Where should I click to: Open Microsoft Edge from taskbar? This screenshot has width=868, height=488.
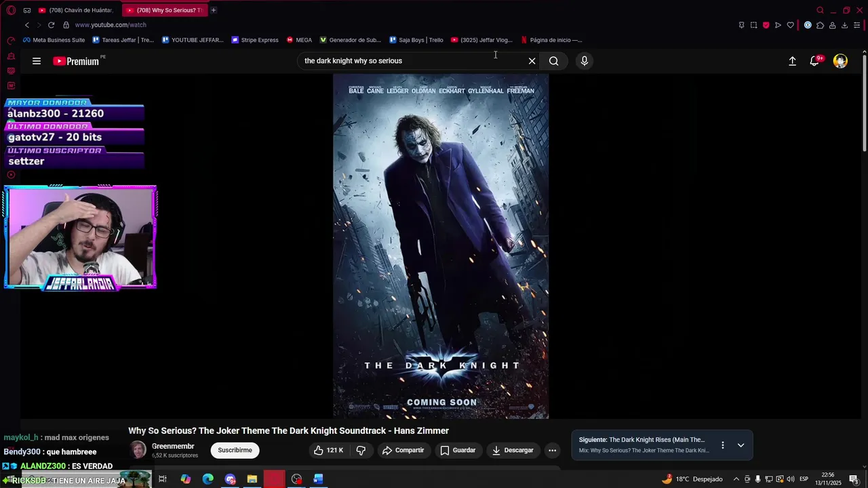point(208,479)
